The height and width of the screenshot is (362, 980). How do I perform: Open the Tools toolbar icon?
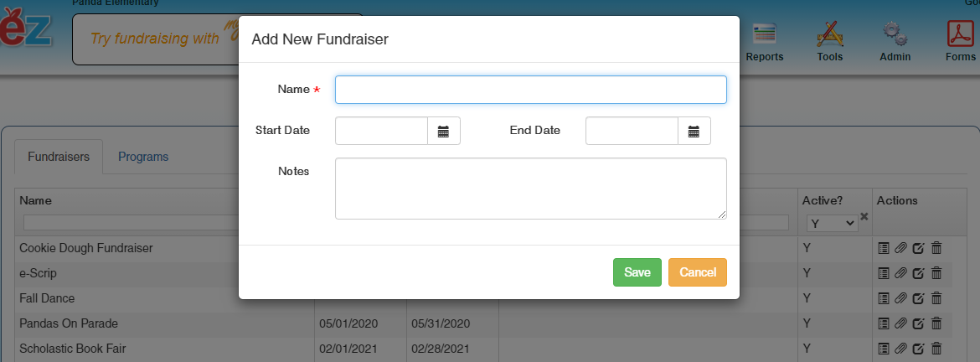click(829, 38)
